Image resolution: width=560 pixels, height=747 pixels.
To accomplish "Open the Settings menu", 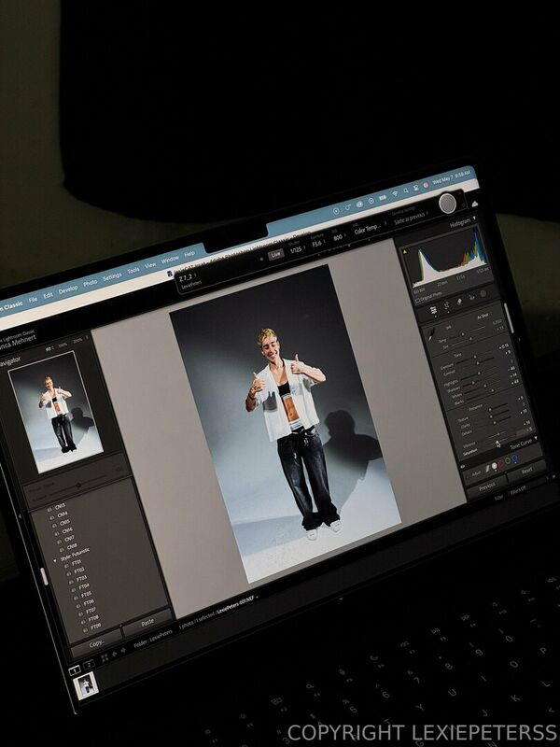I will click(112, 276).
